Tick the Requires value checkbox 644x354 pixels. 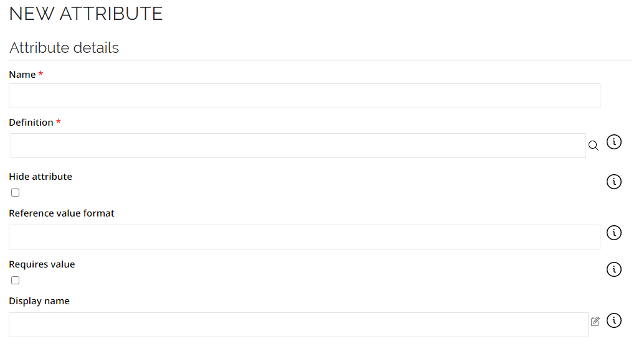coord(15,280)
